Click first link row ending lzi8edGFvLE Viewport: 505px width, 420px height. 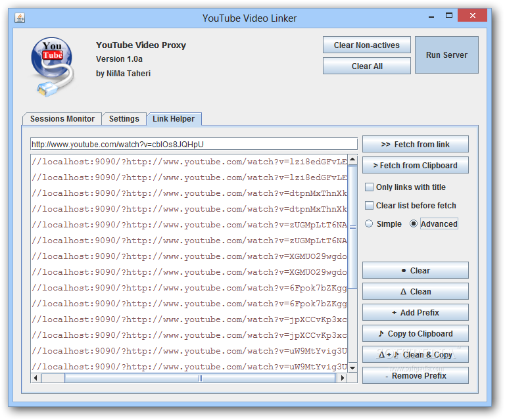coord(189,162)
